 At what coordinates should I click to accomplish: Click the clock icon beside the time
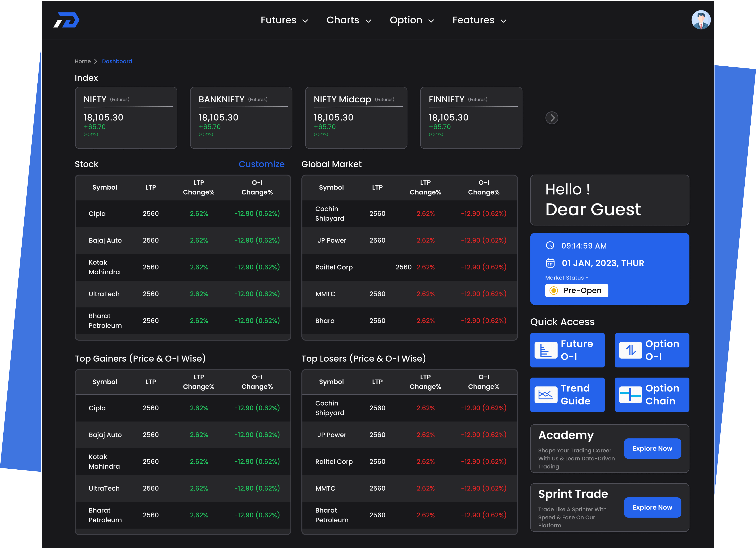(550, 245)
